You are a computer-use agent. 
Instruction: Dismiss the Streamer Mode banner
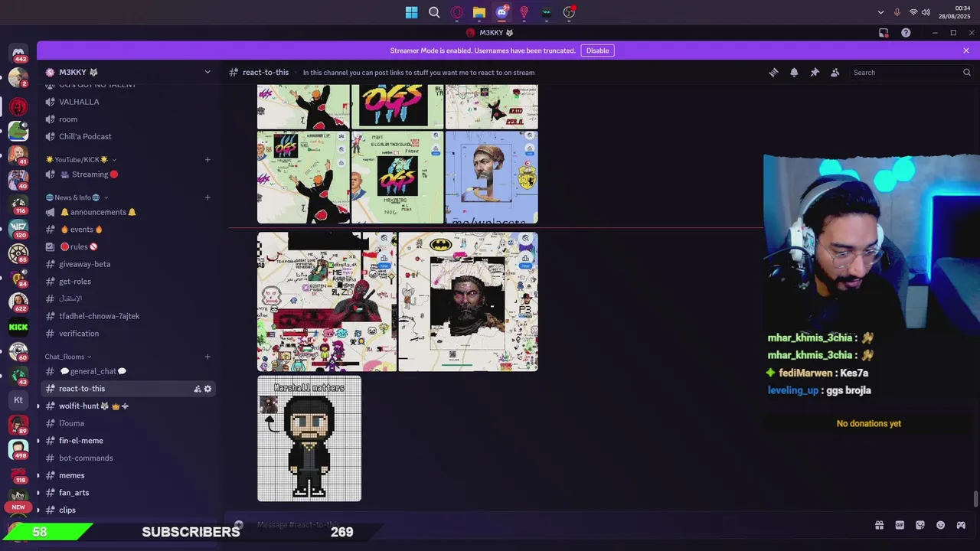pos(966,51)
